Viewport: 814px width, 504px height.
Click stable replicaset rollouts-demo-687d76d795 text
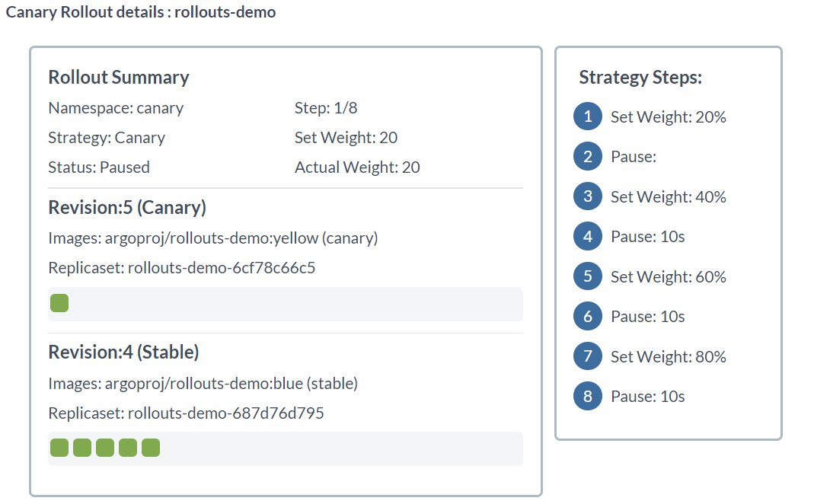tap(186, 413)
